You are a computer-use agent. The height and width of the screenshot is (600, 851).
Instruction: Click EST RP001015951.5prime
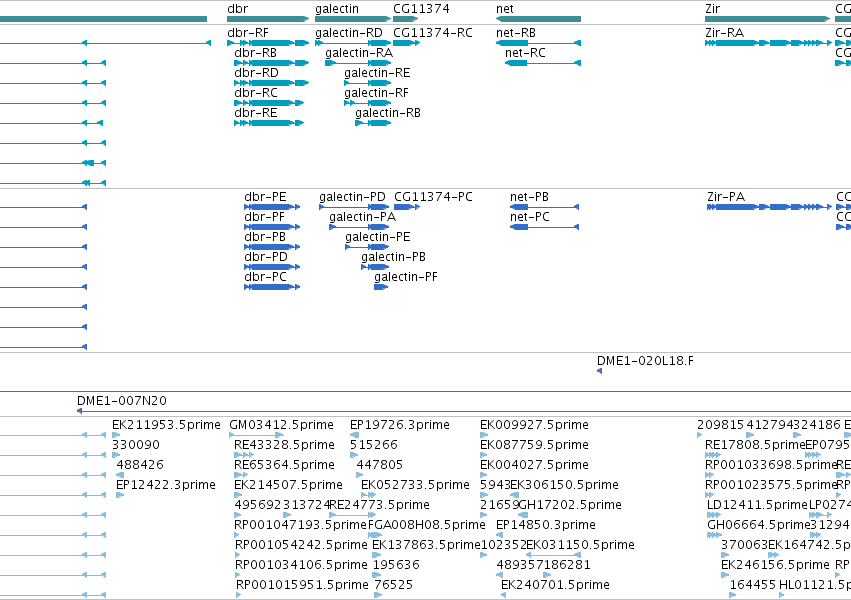tap(303, 585)
